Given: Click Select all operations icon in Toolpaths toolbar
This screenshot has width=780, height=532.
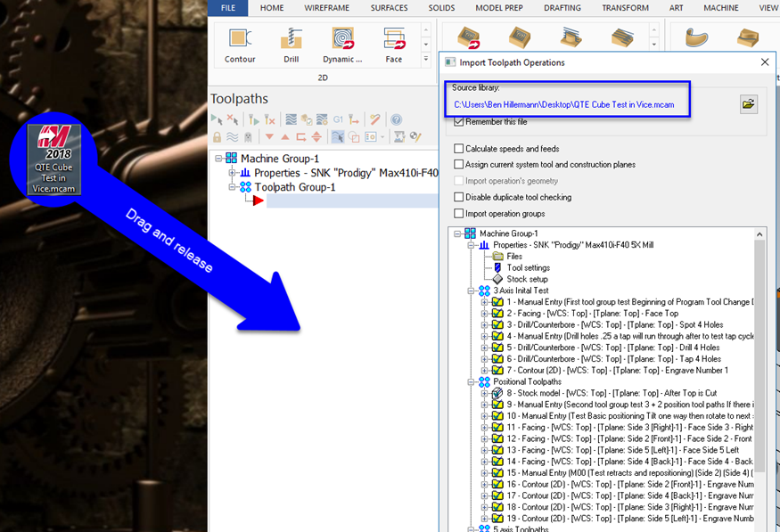Looking at the screenshot, I should 217,119.
